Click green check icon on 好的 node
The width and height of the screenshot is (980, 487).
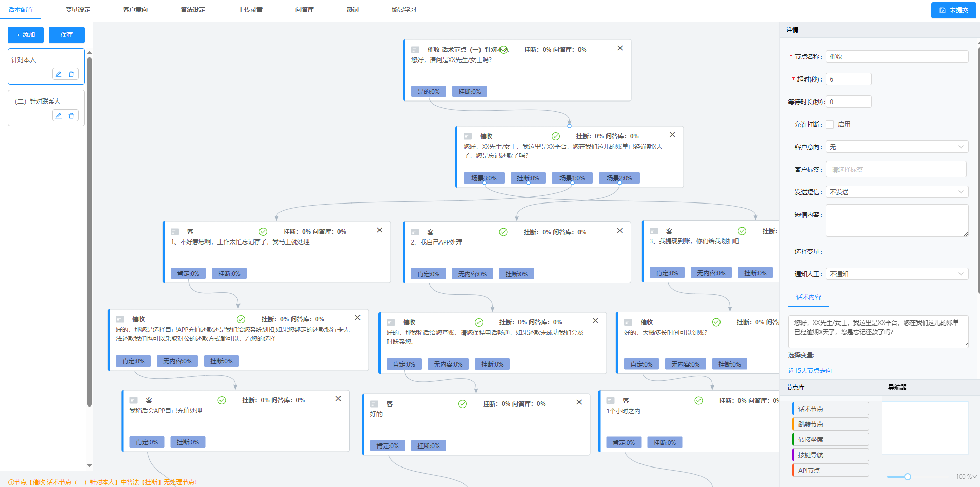tap(463, 404)
